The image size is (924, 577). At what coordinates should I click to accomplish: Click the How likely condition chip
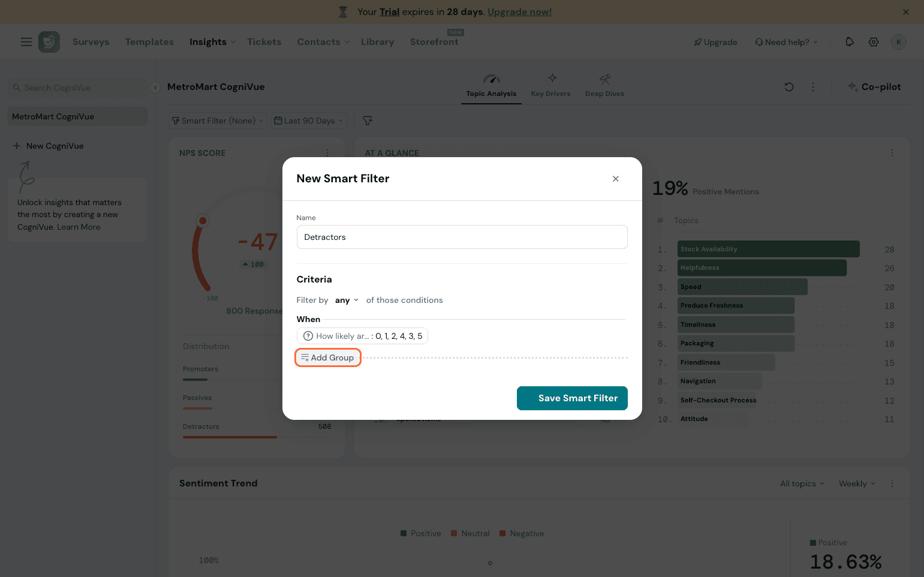(363, 336)
